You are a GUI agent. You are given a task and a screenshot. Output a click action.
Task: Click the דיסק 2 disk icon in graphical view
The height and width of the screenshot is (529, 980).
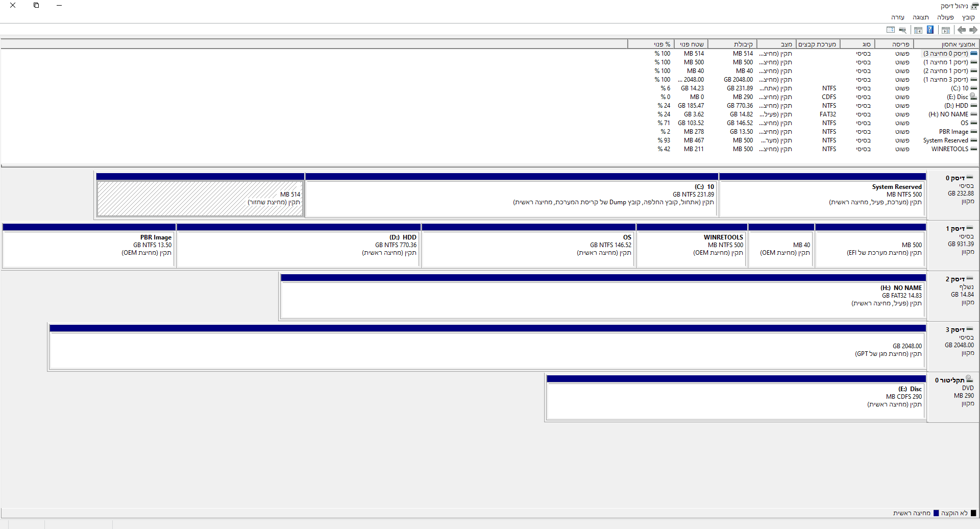(x=970, y=279)
